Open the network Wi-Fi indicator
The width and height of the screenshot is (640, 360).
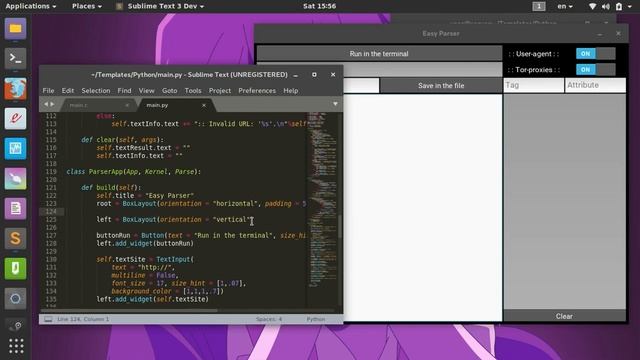[593, 6]
